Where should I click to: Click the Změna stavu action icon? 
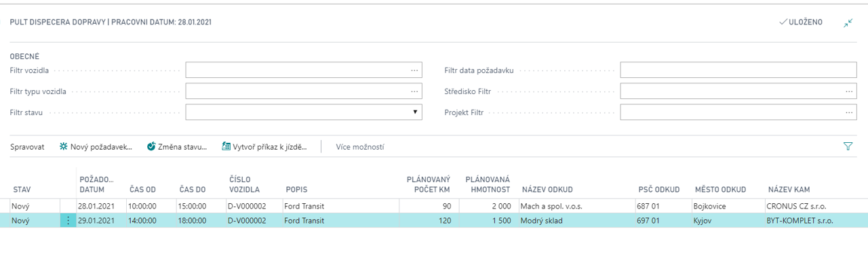click(x=151, y=146)
